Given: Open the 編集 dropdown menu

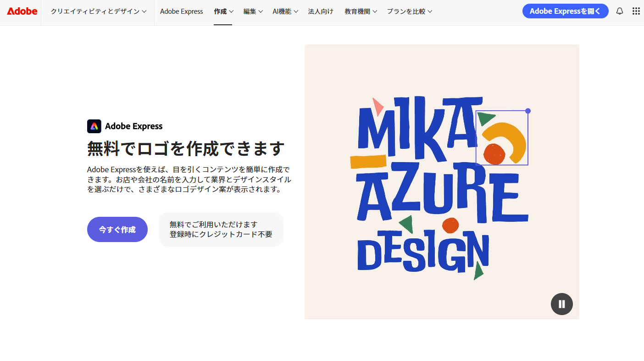Looking at the screenshot, I should (x=253, y=11).
